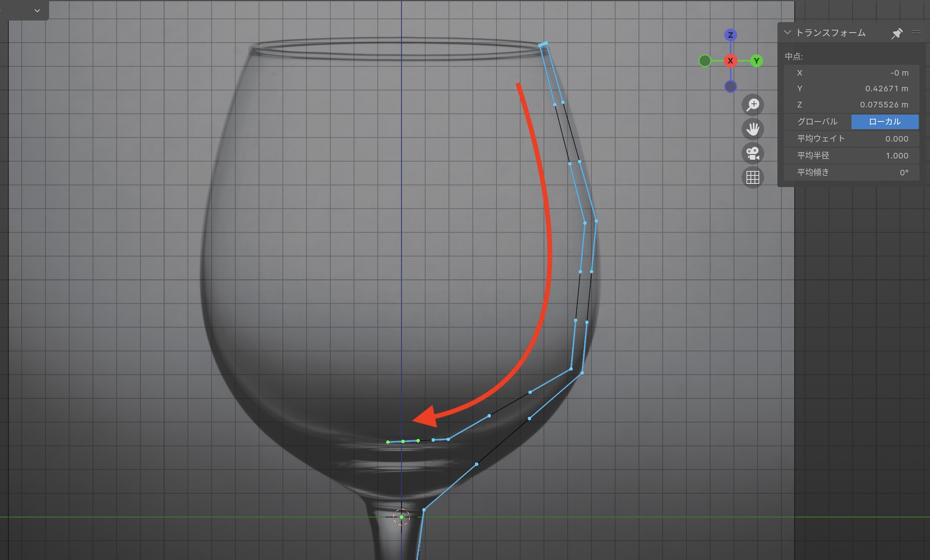Viewport: 930px width, 560px height.
Task: Switch perspective/orthographic with grid icon
Action: [x=752, y=178]
